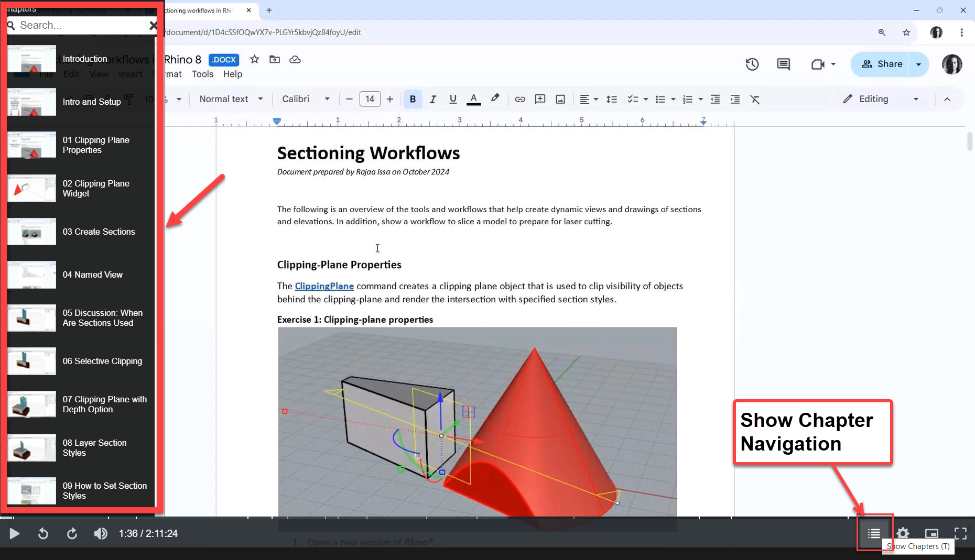Open the Tools menu
The height and width of the screenshot is (560, 975).
click(202, 74)
